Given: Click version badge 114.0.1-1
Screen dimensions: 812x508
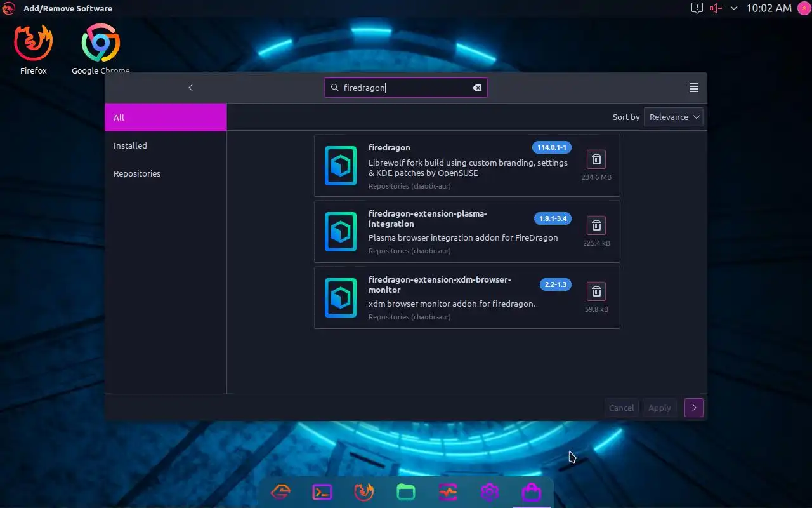Looking at the screenshot, I should [x=552, y=147].
